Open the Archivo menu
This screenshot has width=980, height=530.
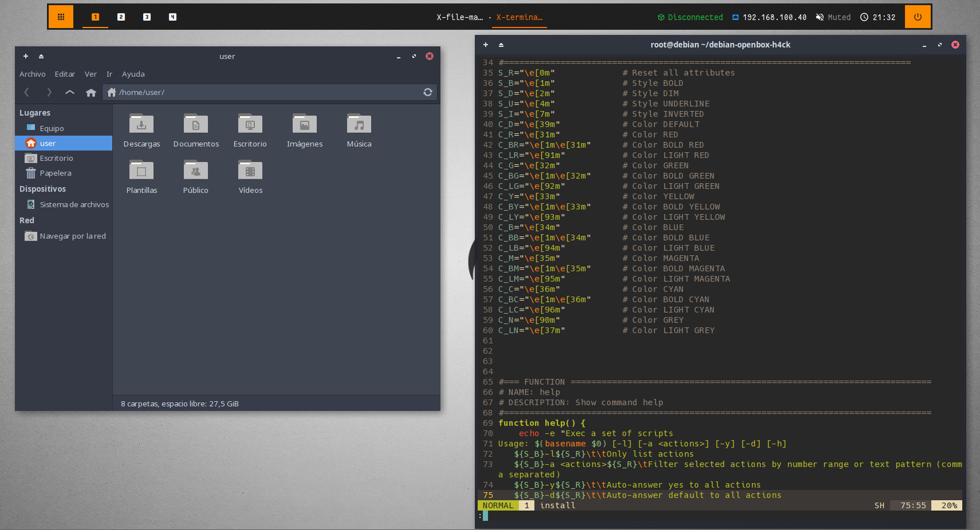coord(33,74)
